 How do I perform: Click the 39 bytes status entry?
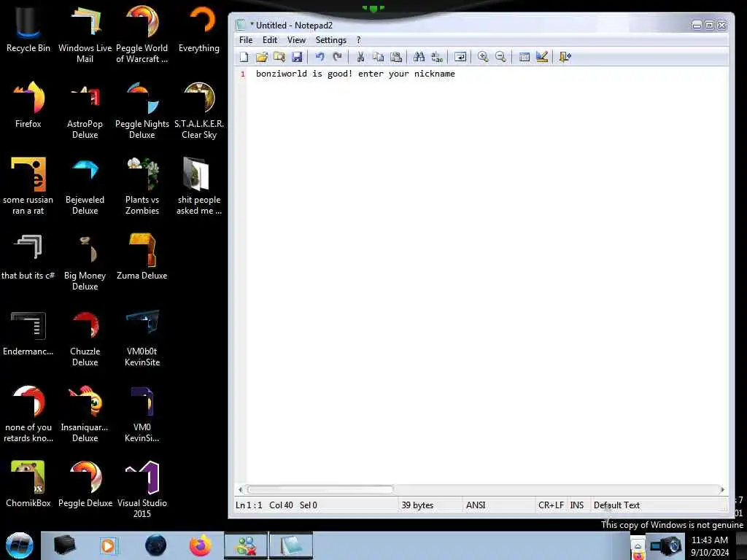417,505
